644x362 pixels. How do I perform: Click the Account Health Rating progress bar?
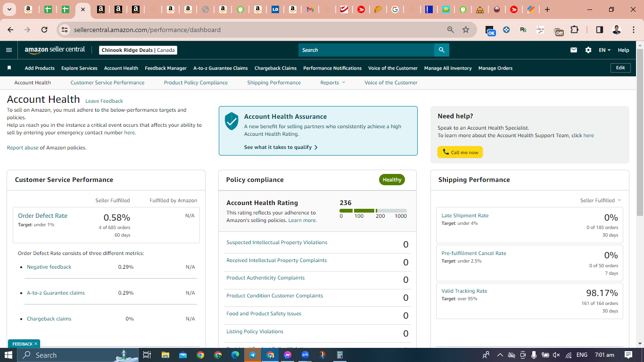(x=373, y=211)
